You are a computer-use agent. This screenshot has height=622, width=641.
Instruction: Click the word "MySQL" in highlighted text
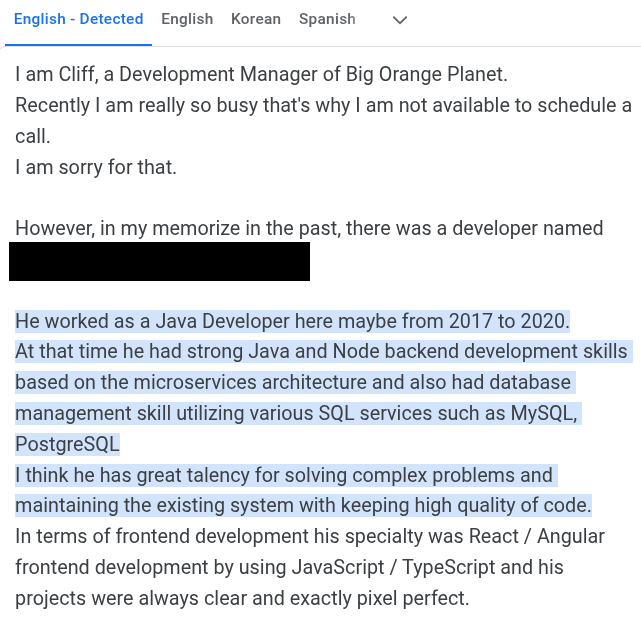point(542,413)
